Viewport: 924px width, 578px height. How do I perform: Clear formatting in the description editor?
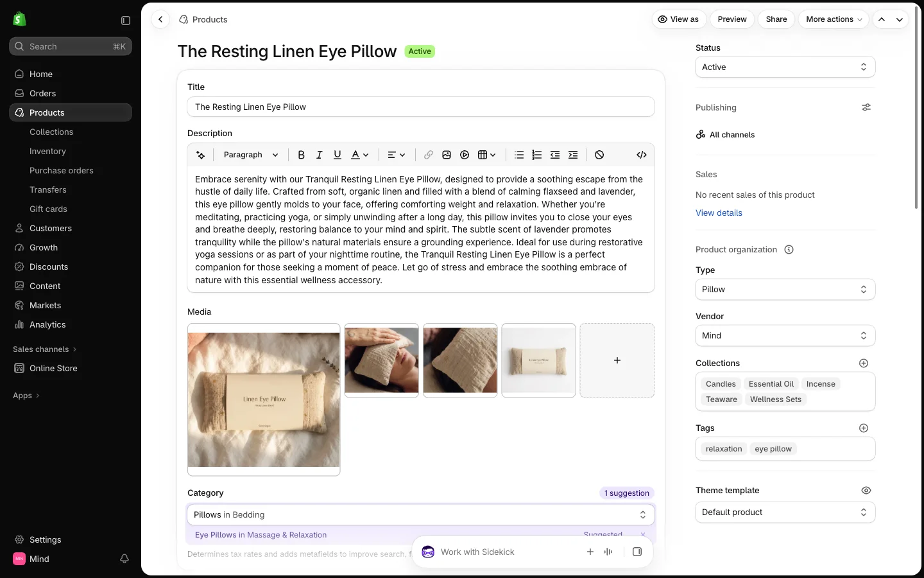599,155
